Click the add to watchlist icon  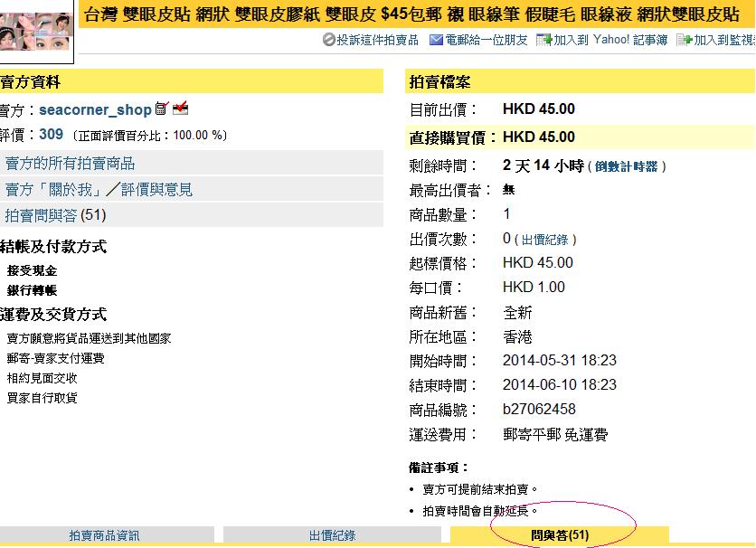[x=685, y=41]
